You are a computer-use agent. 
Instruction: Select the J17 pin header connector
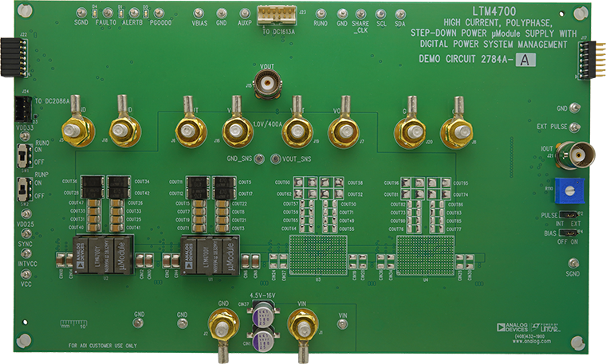click(x=591, y=60)
